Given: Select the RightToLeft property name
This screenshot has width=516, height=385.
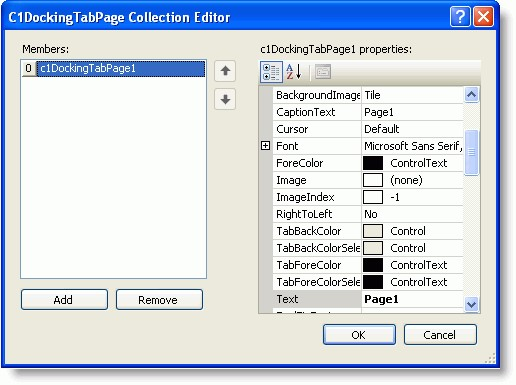Looking at the screenshot, I should tap(317, 214).
